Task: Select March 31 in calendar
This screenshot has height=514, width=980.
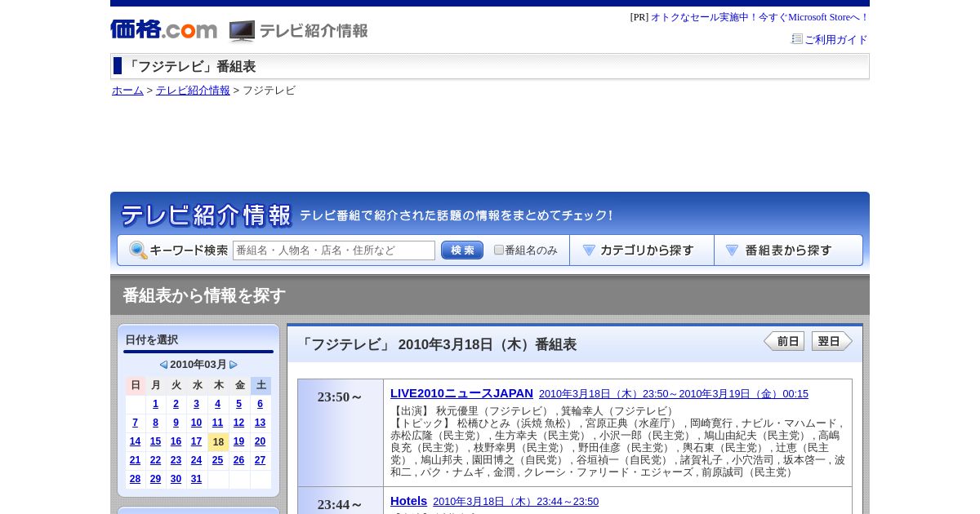Action: [196, 479]
